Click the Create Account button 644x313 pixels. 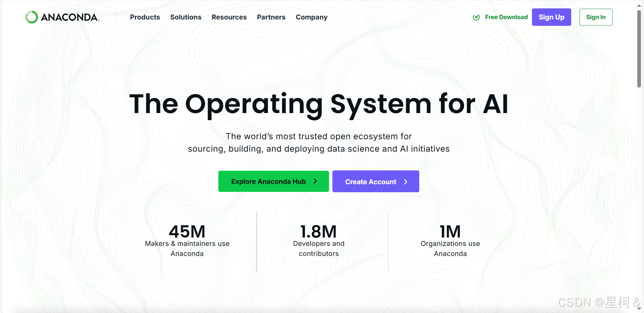pyautogui.click(x=376, y=181)
